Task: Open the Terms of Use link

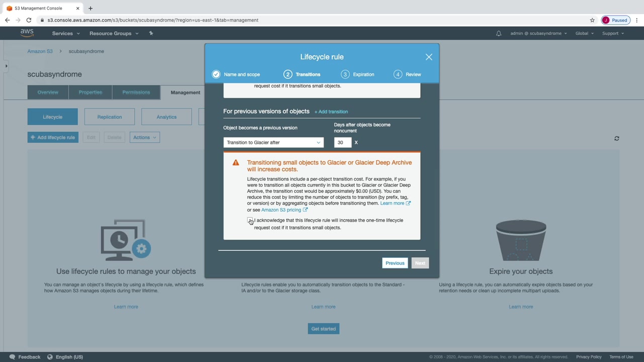Action: [621, 357]
